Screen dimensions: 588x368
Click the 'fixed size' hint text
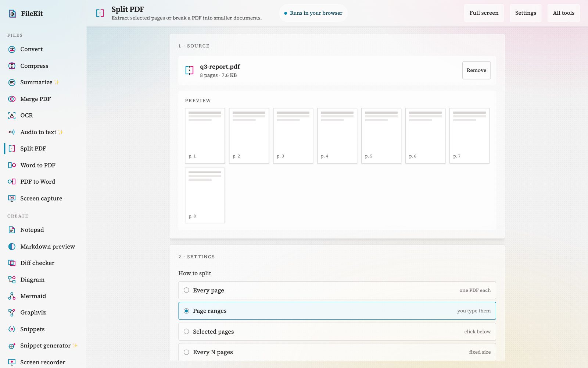click(480, 352)
